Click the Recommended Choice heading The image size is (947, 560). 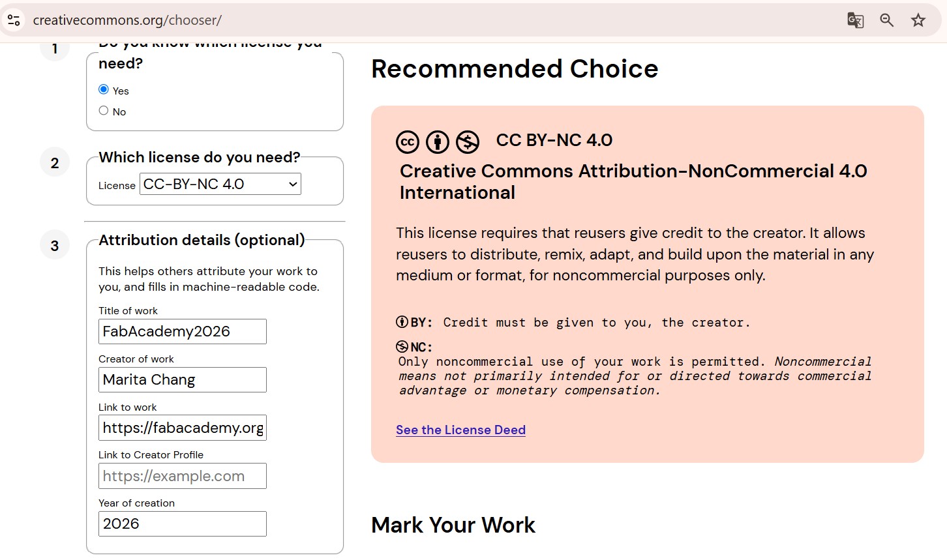515,68
